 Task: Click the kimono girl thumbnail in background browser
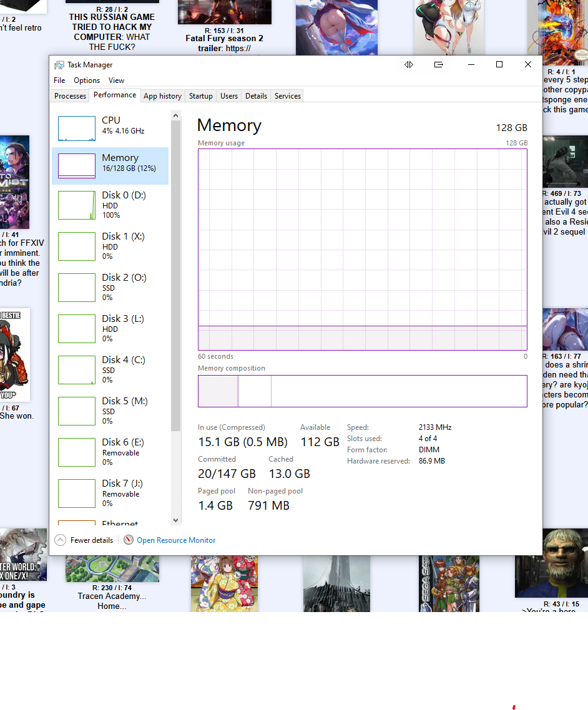(224, 584)
